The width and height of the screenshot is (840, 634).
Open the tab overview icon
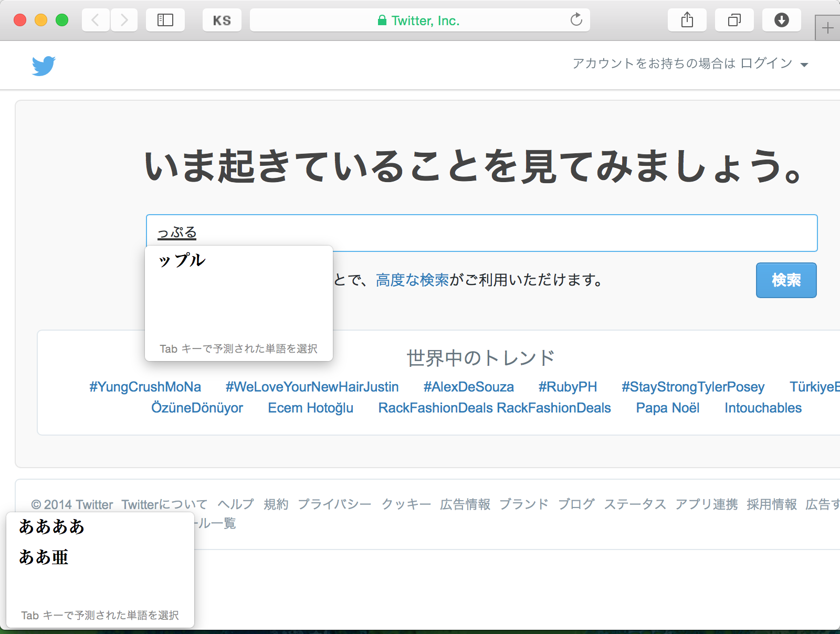734,20
